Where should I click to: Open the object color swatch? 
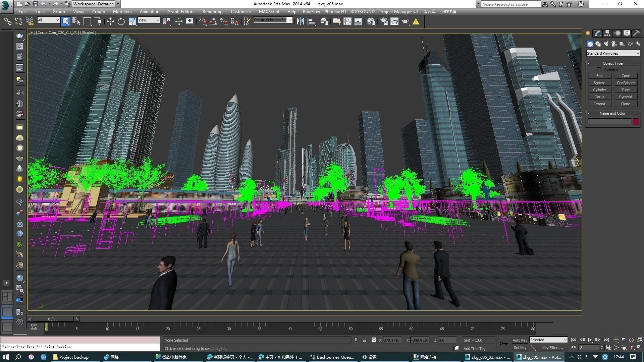point(636,122)
